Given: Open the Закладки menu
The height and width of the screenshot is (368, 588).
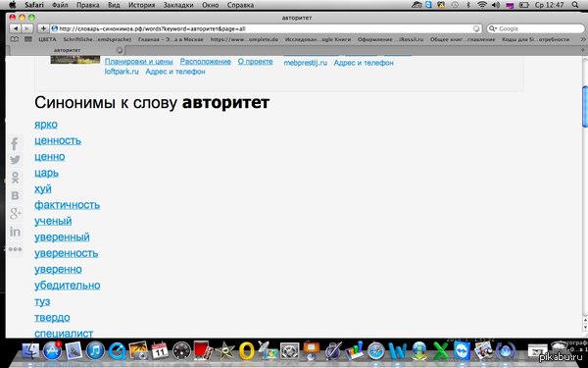Looking at the screenshot, I should click(x=178, y=5).
